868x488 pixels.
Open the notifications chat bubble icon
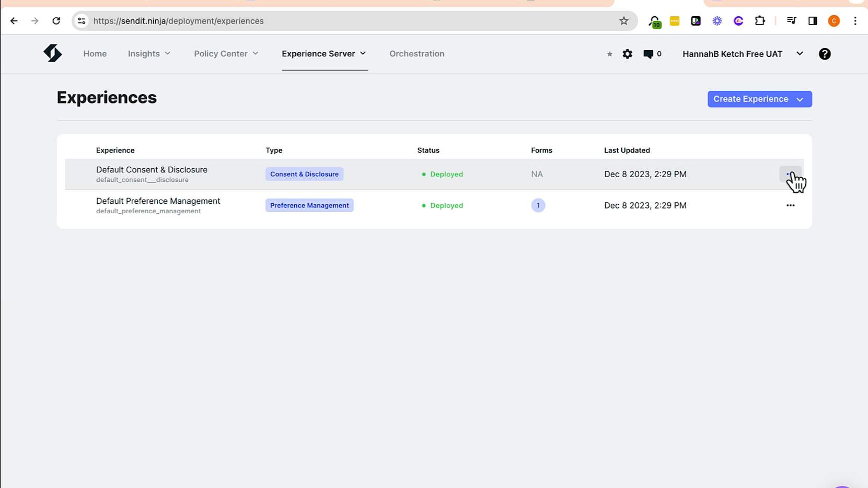648,54
